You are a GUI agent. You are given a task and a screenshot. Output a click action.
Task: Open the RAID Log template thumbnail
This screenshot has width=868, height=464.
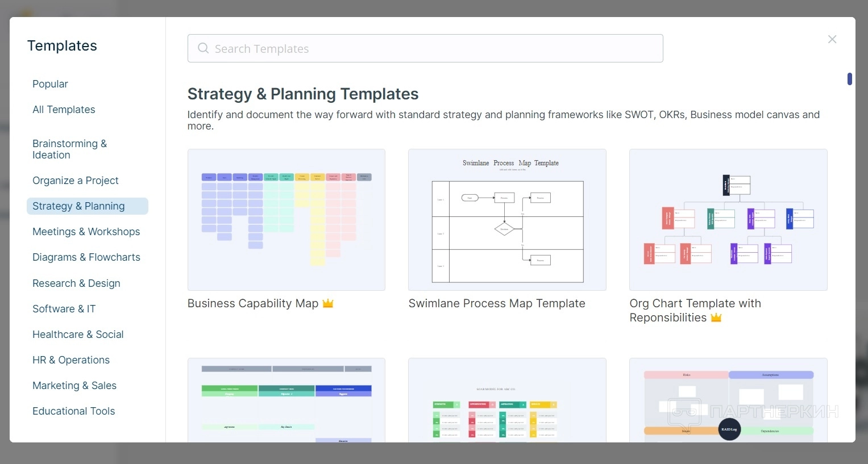[x=728, y=400]
